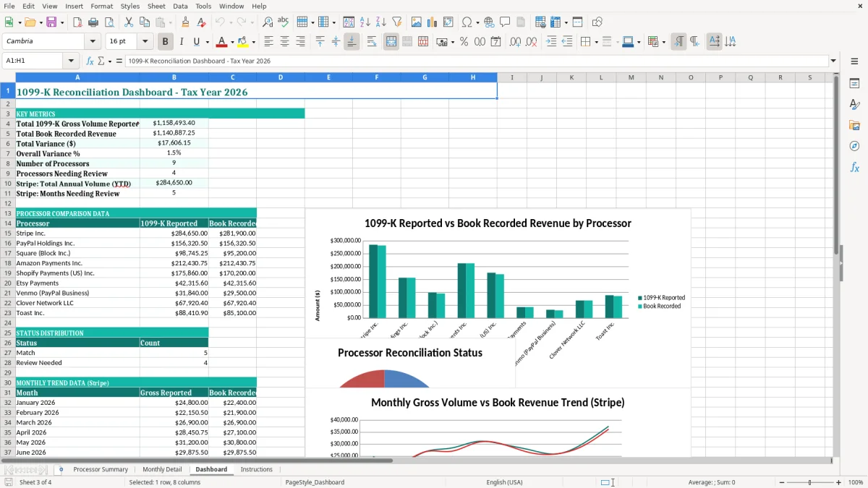Click Sort Ascending icon
The width and height of the screenshot is (868, 488).
coord(365,22)
